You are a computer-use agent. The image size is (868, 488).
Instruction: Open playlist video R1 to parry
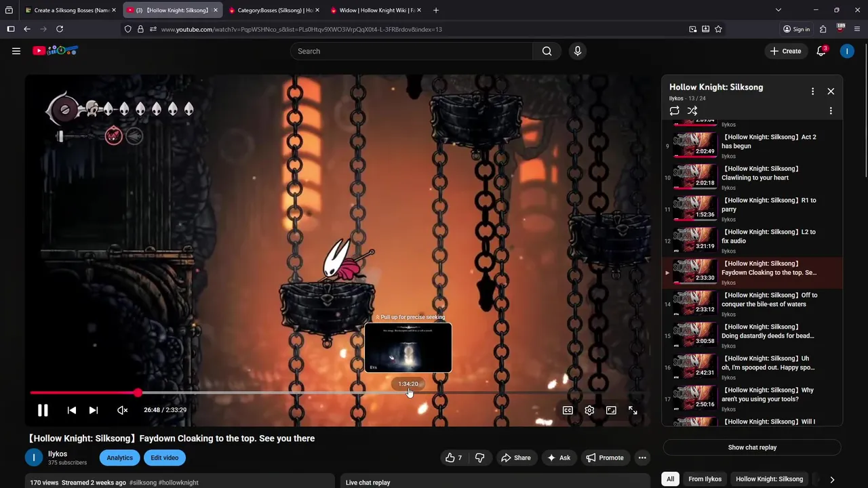752,209
